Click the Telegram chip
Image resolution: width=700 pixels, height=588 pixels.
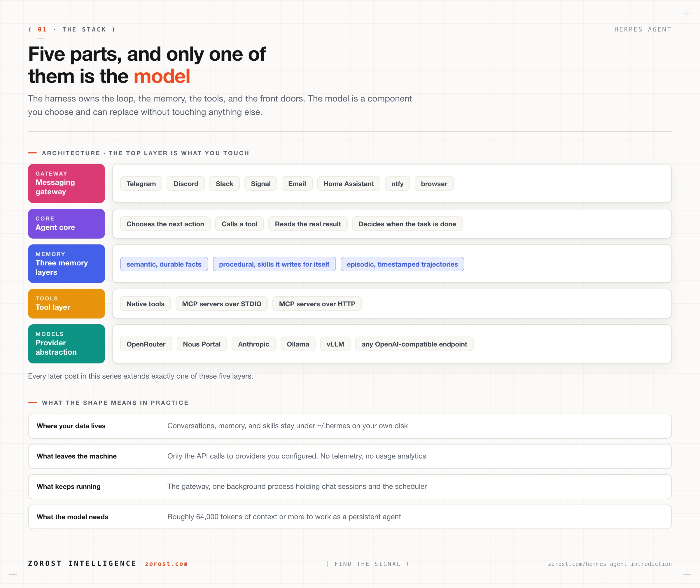141,184
